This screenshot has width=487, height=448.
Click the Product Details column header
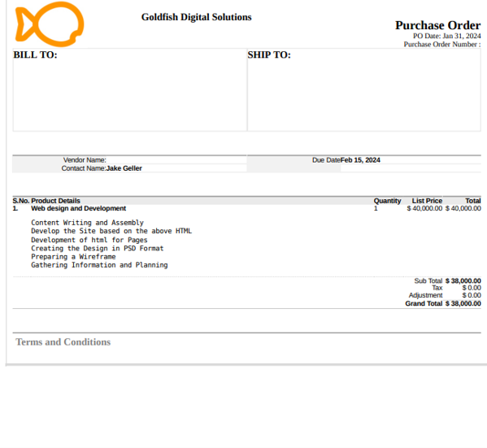pyautogui.click(x=55, y=201)
